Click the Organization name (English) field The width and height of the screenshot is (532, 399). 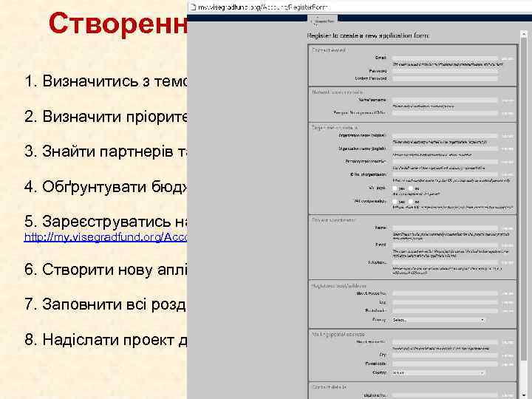click(x=445, y=149)
